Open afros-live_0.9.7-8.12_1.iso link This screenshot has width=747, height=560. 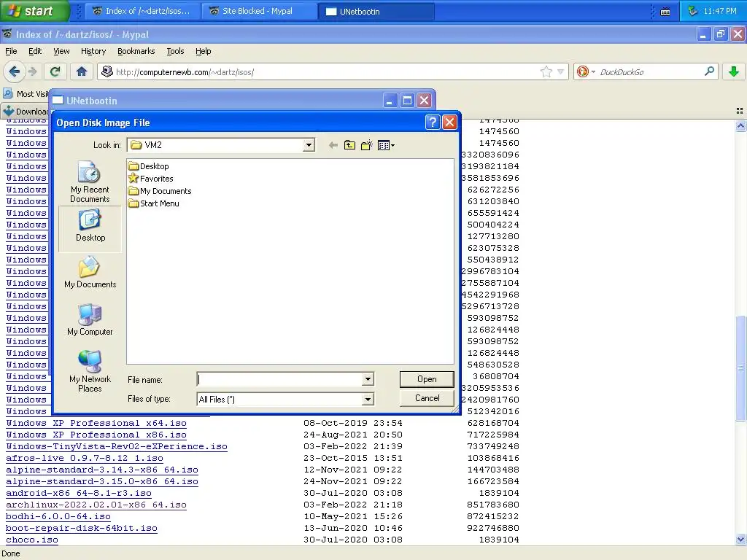(85, 458)
